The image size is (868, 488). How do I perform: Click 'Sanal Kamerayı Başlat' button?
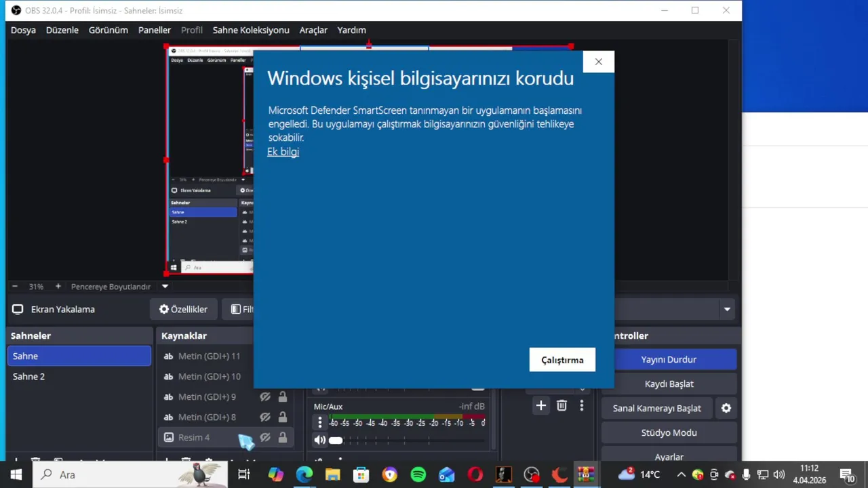tap(657, 408)
